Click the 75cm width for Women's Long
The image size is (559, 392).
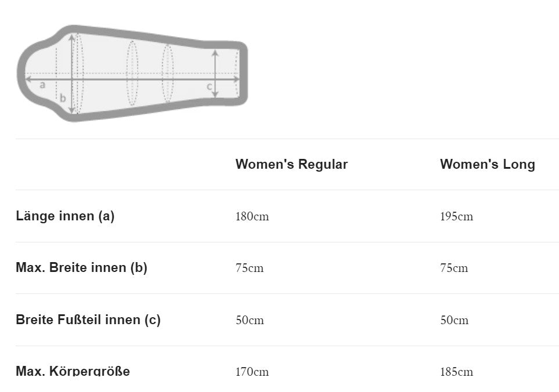(454, 268)
